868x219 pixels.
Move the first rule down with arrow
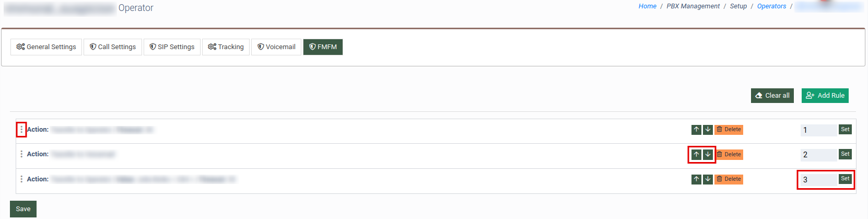pos(708,130)
